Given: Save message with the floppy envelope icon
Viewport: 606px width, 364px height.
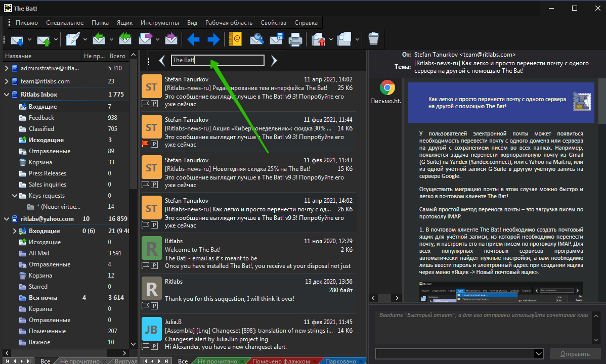Looking at the screenshot, I should [x=276, y=39].
